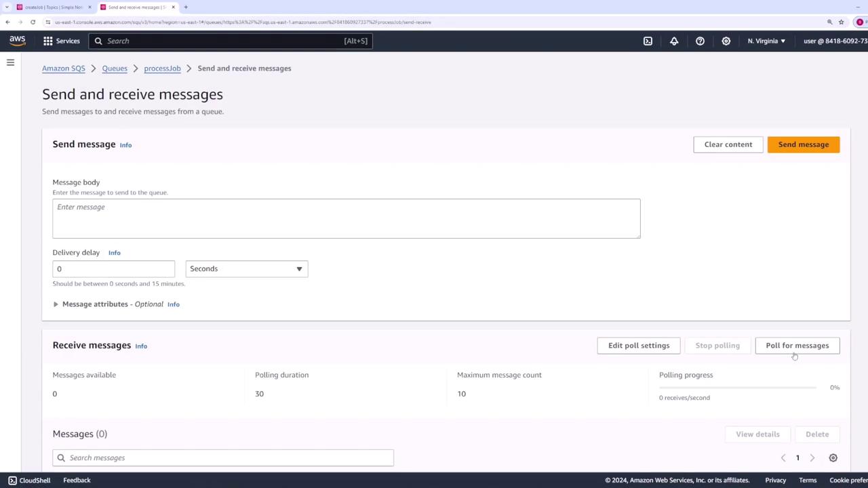This screenshot has height=488, width=868.
Task: Open the Info link beside Send message
Action: click(125, 145)
